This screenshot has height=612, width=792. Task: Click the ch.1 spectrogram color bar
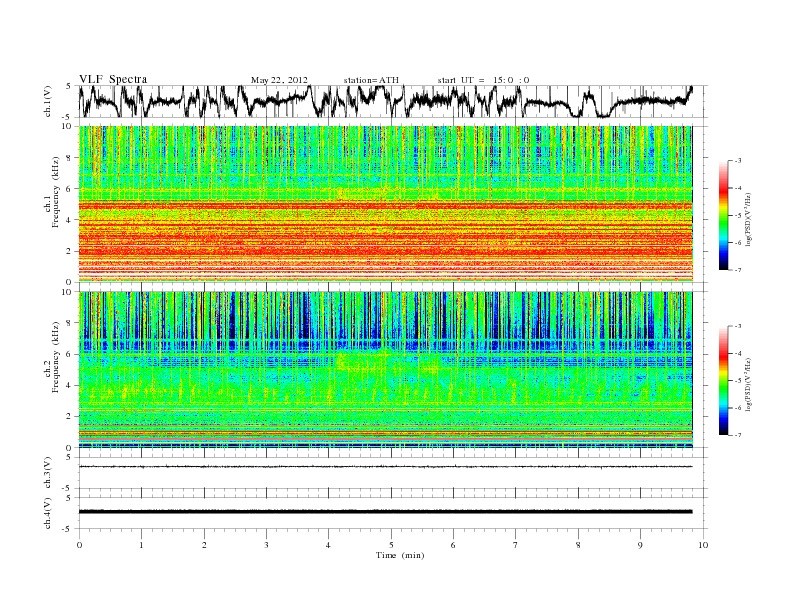click(x=723, y=215)
